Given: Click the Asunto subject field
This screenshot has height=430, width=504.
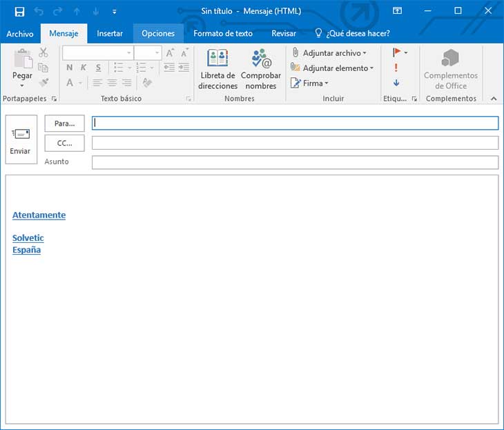Looking at the screenshot, I should pyautogui.click(x=295, y=162).
